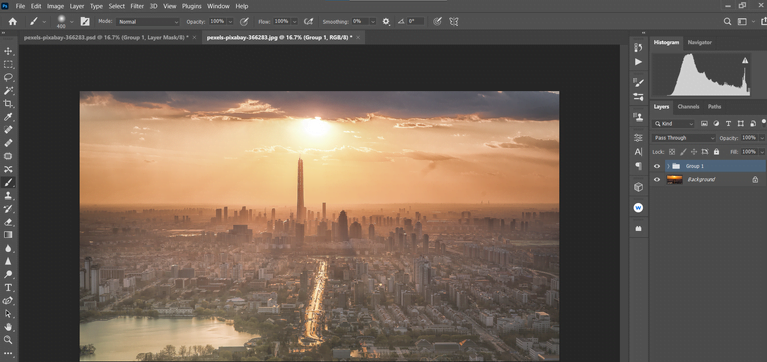Open the brush Opacity slider dropdown

230,22
